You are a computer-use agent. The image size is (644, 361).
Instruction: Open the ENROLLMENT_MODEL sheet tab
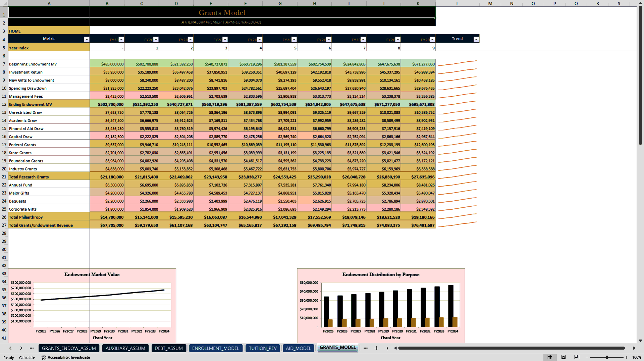(216, 348)
